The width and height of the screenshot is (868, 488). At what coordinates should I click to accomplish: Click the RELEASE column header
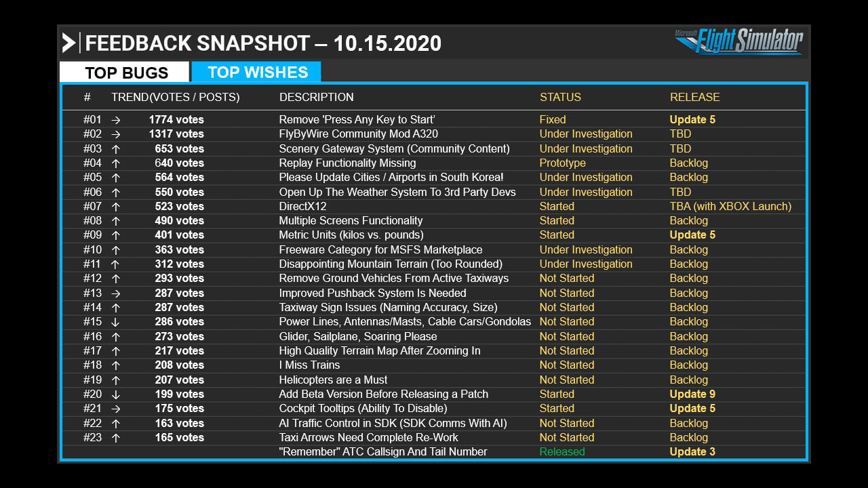[x=694, y=97]
